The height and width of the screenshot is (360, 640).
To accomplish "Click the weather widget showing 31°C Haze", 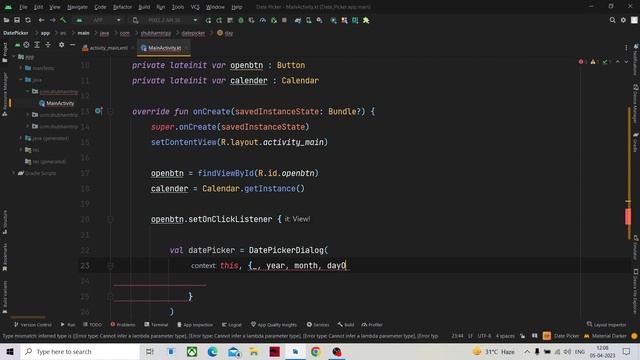I will coord(494,351).
